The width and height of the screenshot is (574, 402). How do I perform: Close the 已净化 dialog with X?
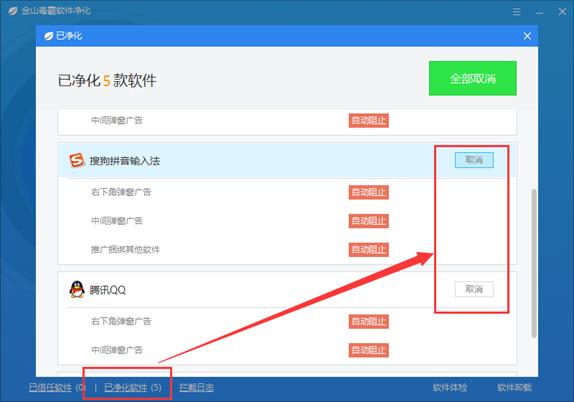tap(527, 36)
